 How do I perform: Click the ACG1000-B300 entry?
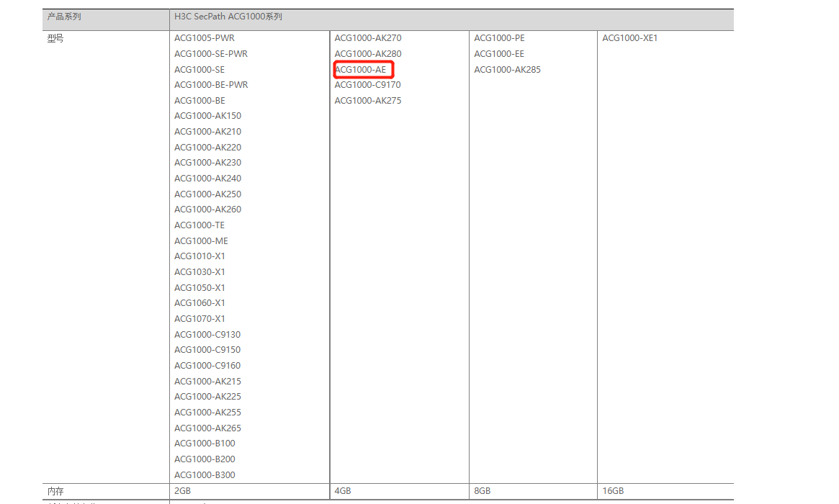(x=205, y=474)
